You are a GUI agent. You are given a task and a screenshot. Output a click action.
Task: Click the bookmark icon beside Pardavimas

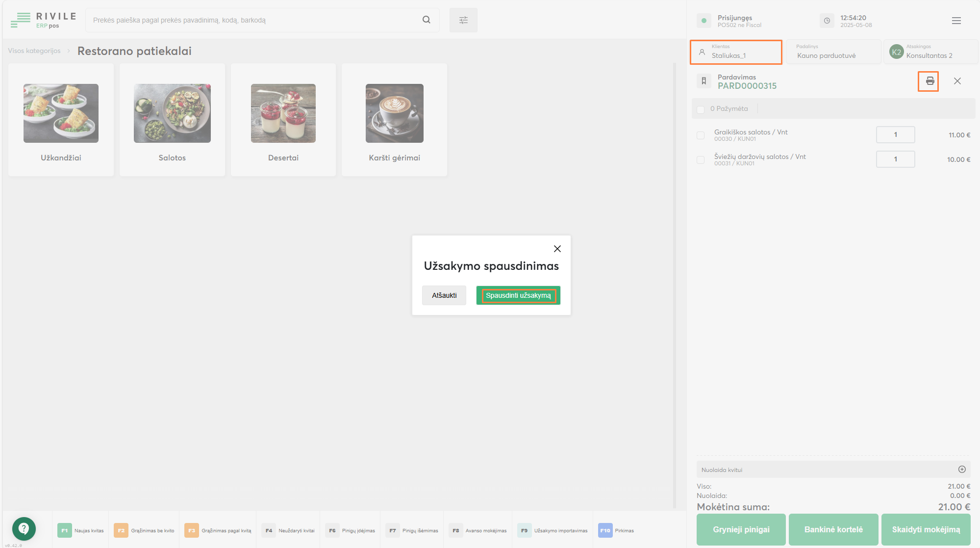pos(704,81)
